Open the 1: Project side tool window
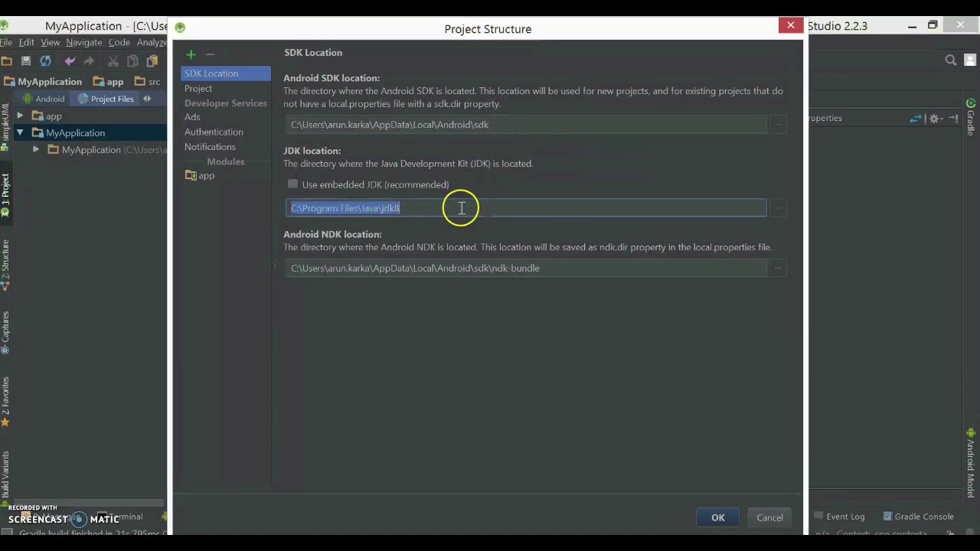 point(5,196)
